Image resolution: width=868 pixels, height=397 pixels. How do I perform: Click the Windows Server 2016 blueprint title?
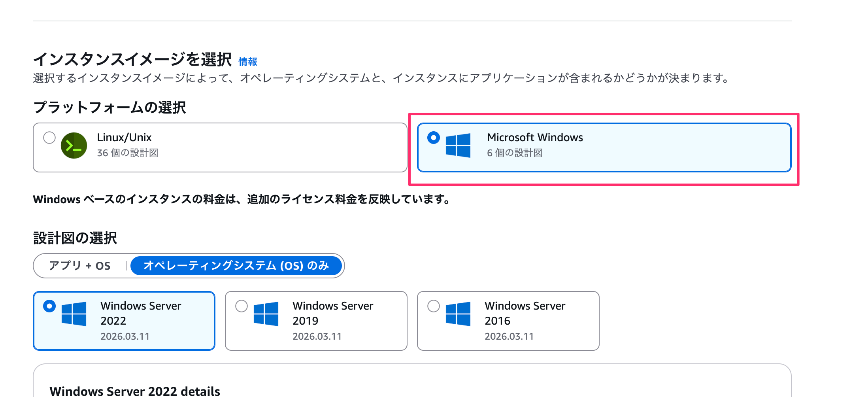[x=525, y=313]
